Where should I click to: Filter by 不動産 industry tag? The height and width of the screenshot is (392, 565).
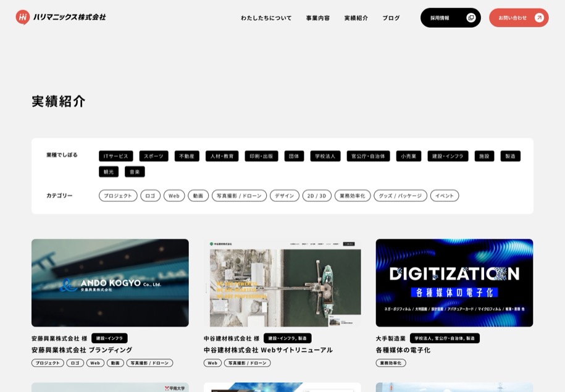186,156
